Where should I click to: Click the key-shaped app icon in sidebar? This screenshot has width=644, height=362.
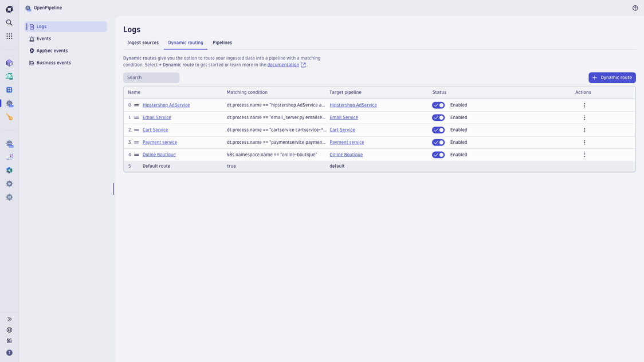tap(9, 117)
